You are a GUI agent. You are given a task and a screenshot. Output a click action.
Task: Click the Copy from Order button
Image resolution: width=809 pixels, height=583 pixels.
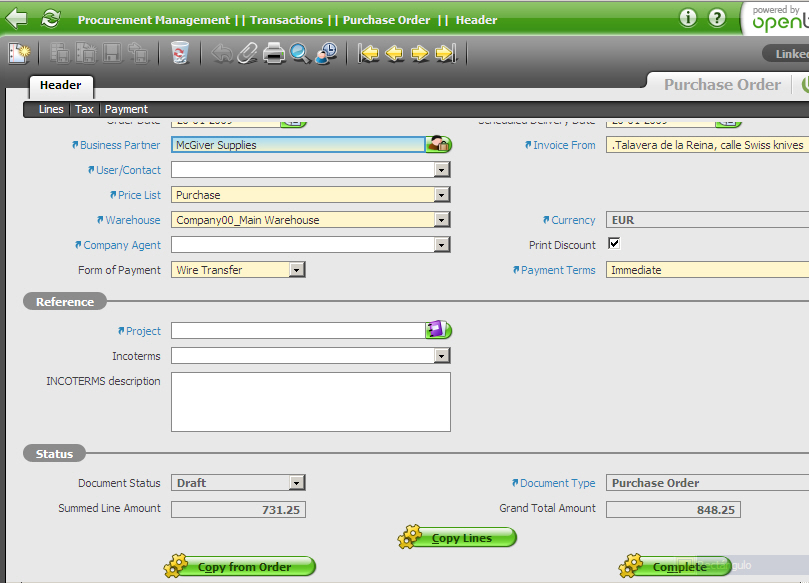[x=241, y=567]
